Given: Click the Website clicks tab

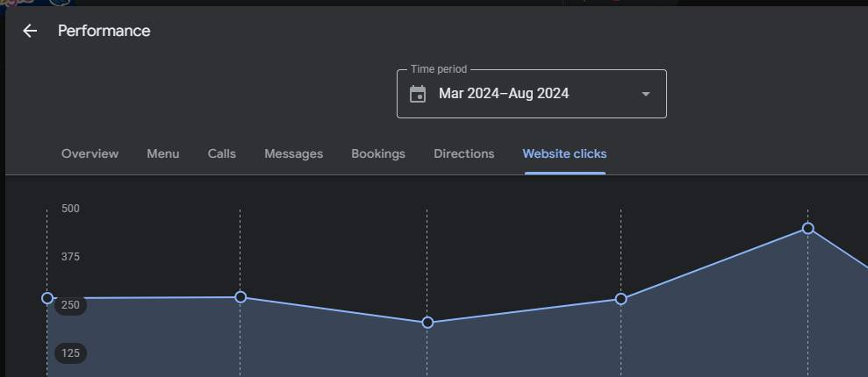Looking at the screenshot, I should (564, 153).
